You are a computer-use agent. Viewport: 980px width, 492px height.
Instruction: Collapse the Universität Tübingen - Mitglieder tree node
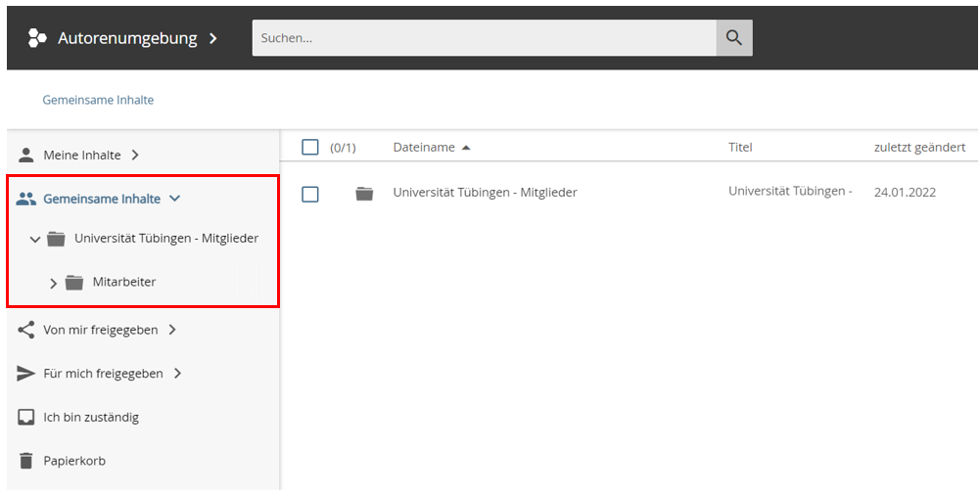point(35,239)
